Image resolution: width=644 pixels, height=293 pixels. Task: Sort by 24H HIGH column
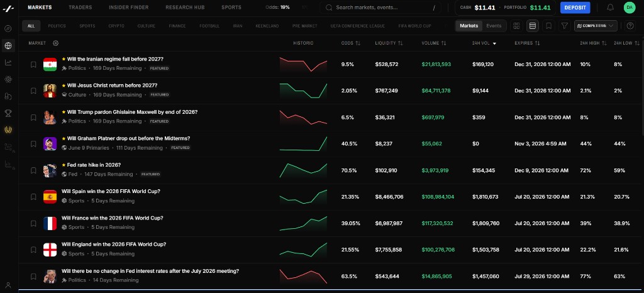[x=592, y=43]
